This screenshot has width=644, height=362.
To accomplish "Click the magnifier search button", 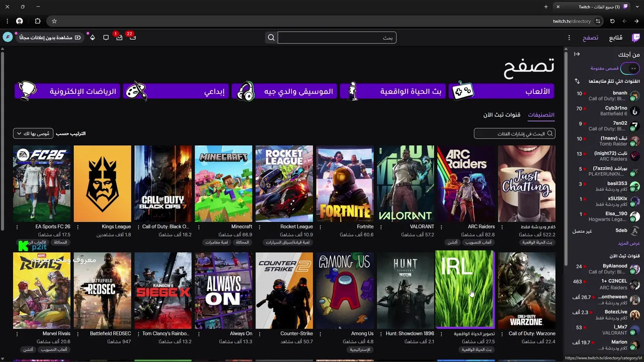I will [x=271, y=38].
